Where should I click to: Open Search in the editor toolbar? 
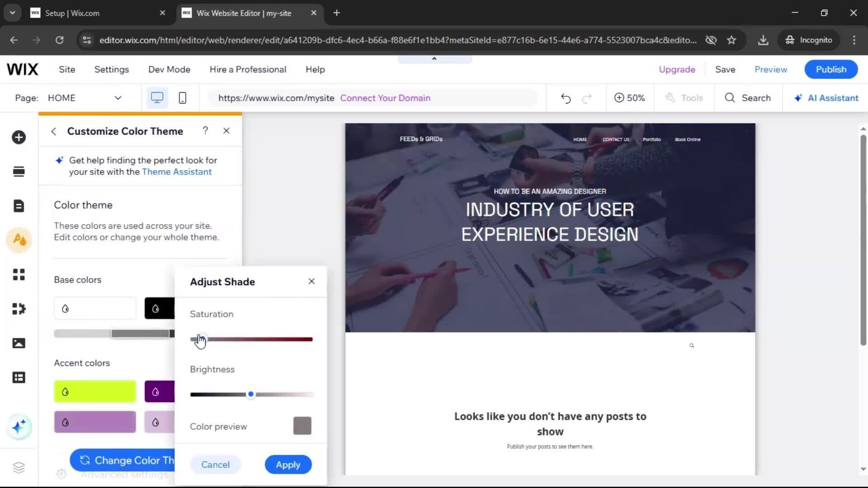[748, 98]
